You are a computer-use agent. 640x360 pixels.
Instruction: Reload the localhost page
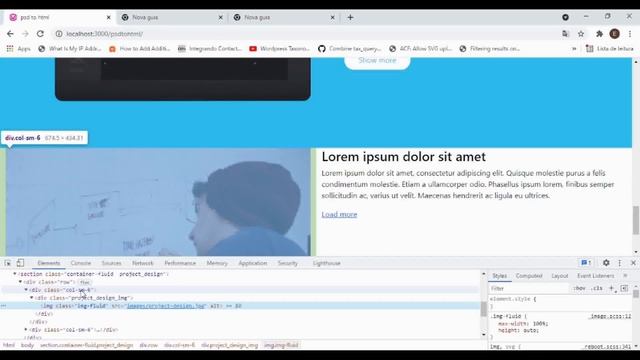(x=40, y=34)
